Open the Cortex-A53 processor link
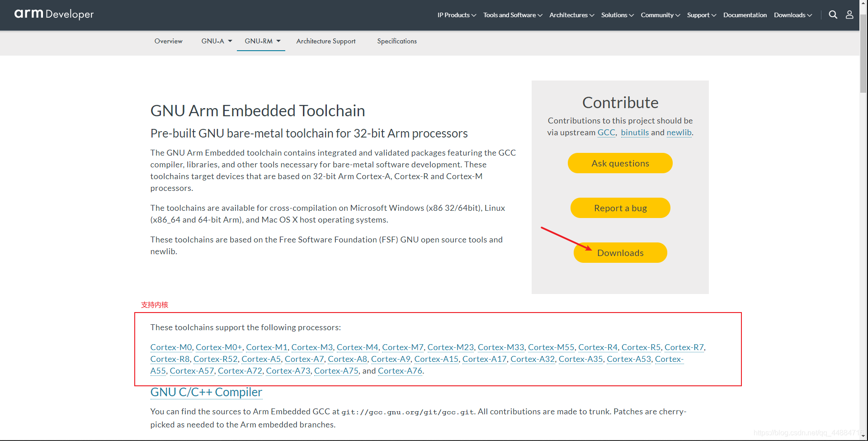Viewport: 868px width, 441px height. click(x=629, y=359)
